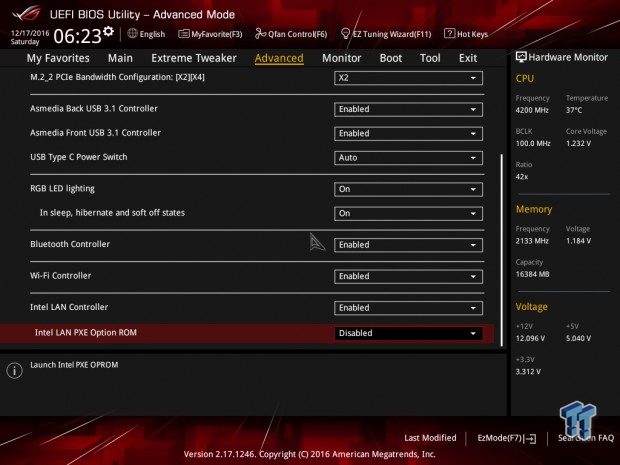
Task: Click the 06:23 clock display
Action: [x=78, y=36]
